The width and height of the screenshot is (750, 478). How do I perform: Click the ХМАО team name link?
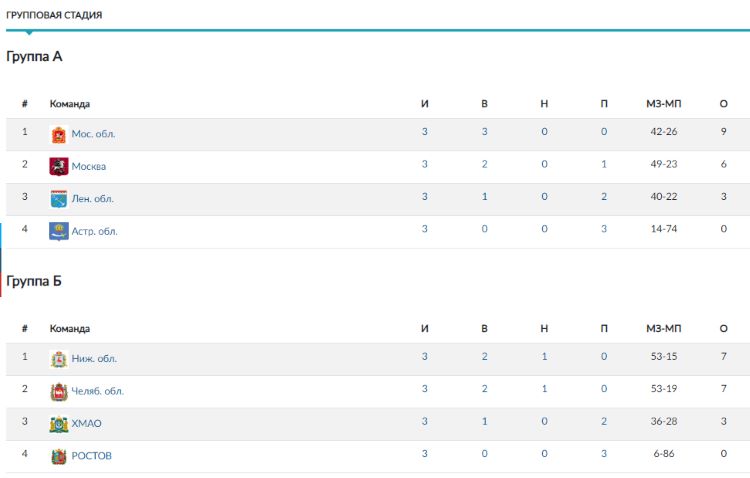pyautogui.click(x=87, y=424)
